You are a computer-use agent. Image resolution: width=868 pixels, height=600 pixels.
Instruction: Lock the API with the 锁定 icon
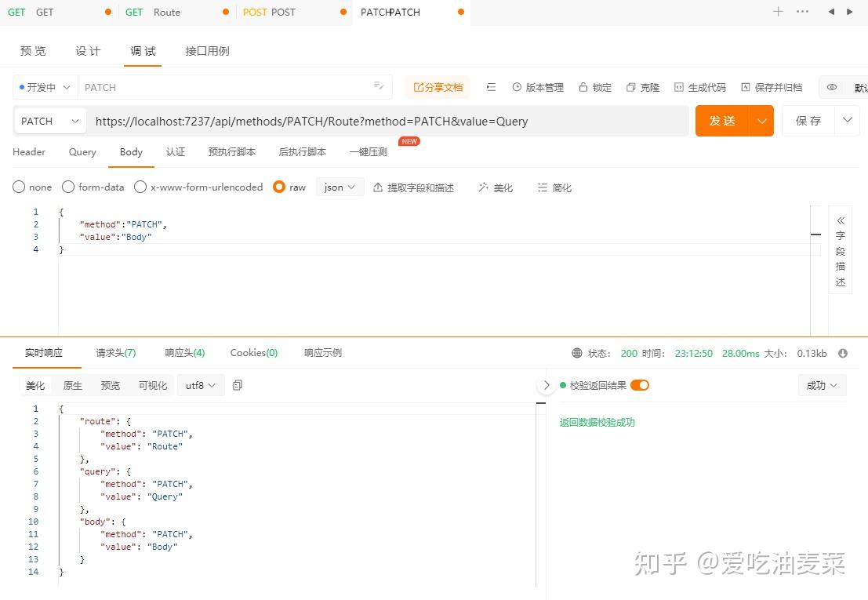coord(594,87)
